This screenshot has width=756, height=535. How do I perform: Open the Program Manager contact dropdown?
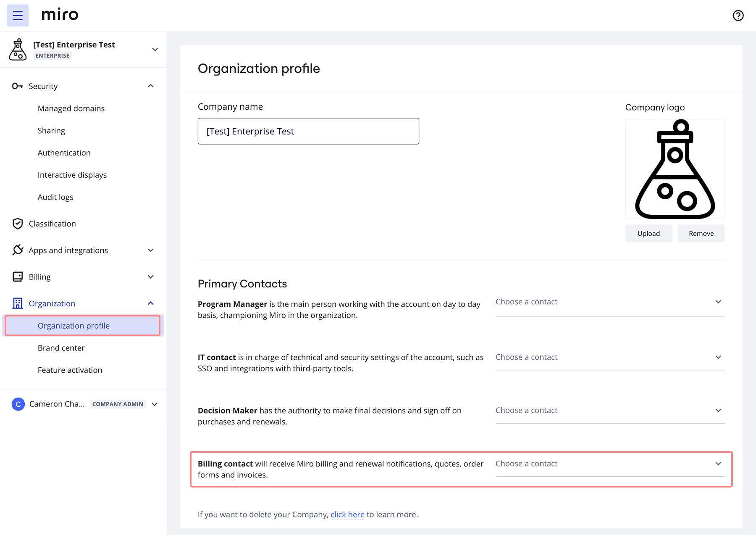click(x=609, y=302)
